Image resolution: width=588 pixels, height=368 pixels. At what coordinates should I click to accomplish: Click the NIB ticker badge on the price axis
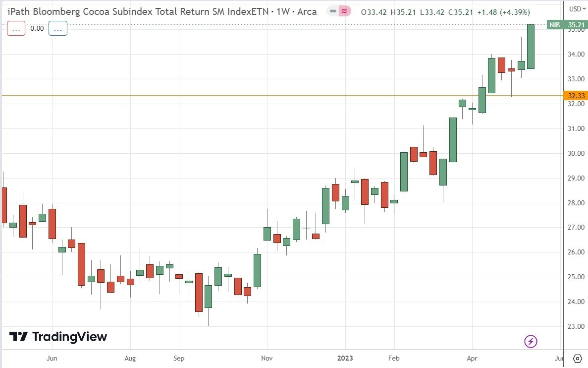point(554,25)
